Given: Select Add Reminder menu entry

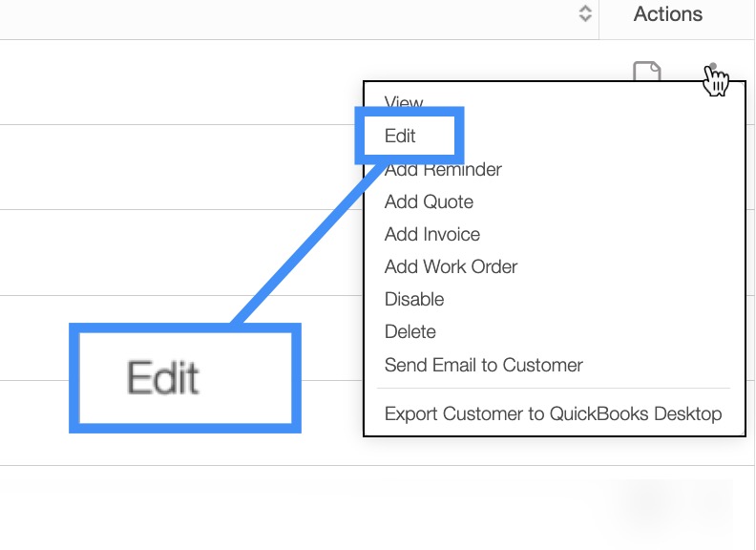Looking at the screenshot, I should point(443,170).
